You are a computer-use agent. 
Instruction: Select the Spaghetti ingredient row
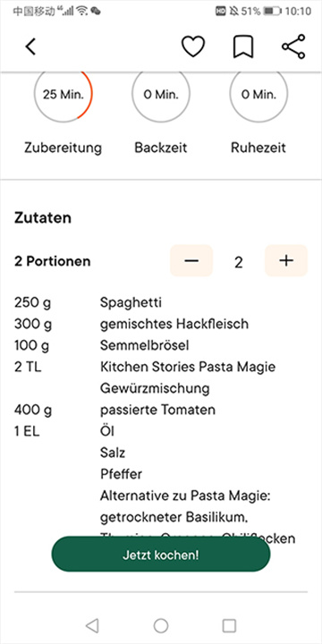pyautogui.click(x=161, y=303)
